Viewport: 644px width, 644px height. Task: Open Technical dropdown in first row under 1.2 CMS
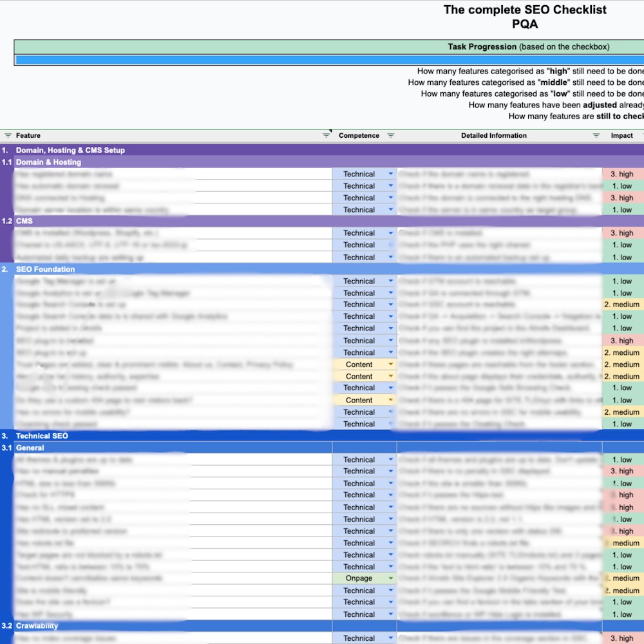pos(391,233)
